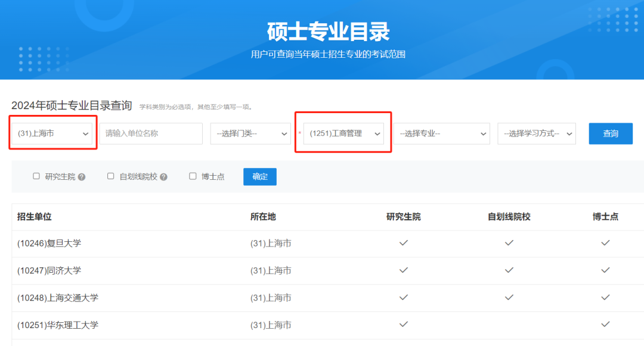Click help icon next to 自划线院校
This screenshot has width=644, height=346.
pos(163,177)
